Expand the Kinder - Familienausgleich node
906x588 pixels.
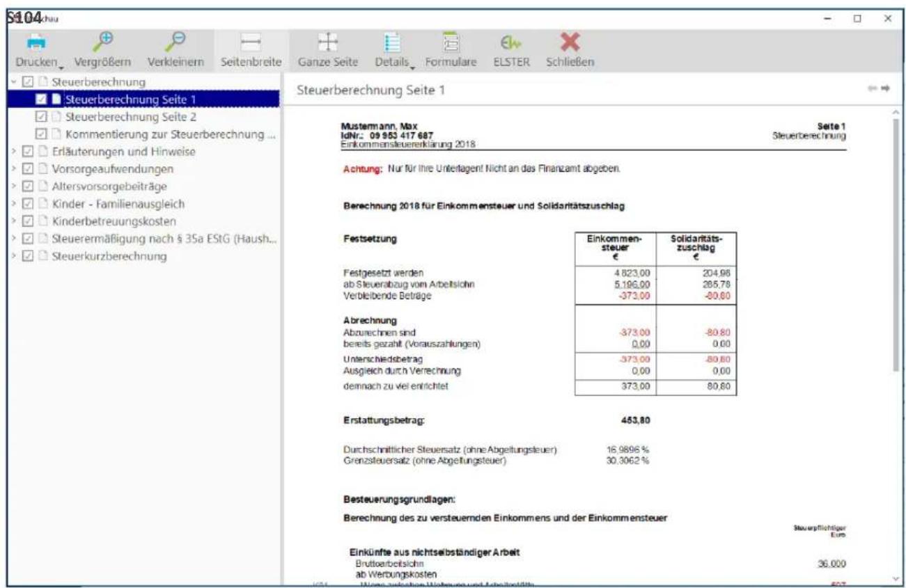pos(15,204)
